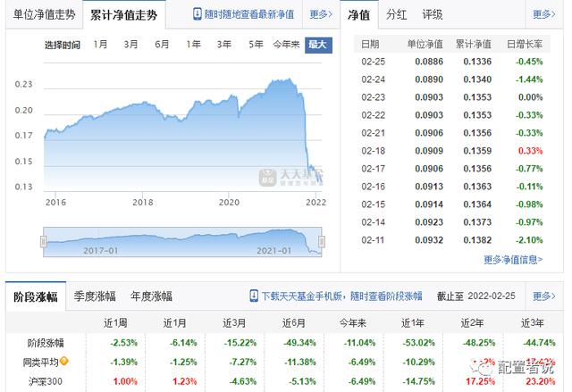Click the orange help icon beside 同类平均
Screen dimensions: 572x392
click(x=64, y=361)
